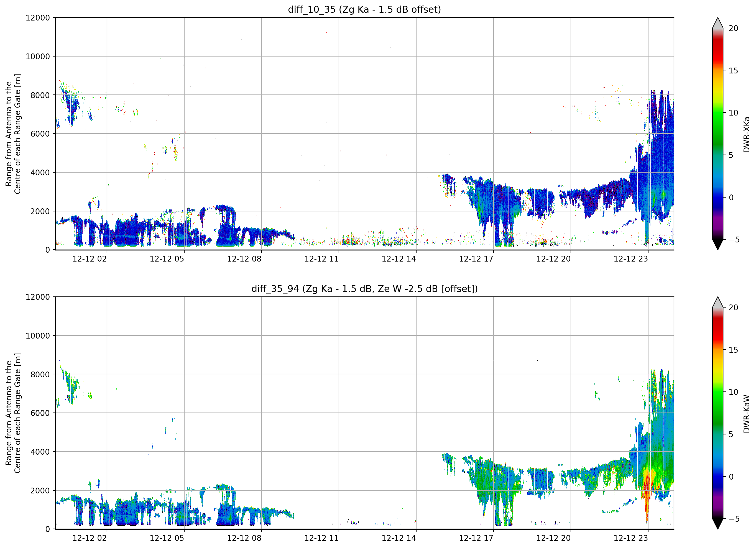Click the 15 label on top colorbar
Image resolution: width=756 pixels, height=548 pixels.
click(x=733, y=71)
